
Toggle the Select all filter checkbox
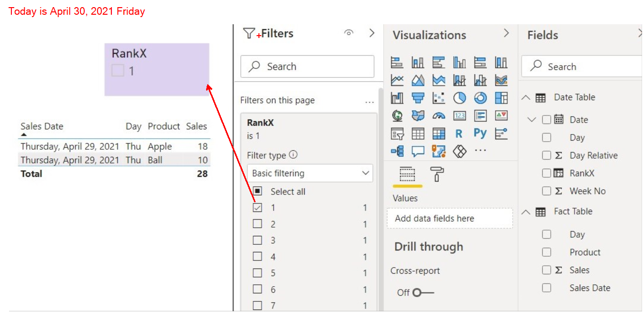pyautogui.click(x=258, y=192)
